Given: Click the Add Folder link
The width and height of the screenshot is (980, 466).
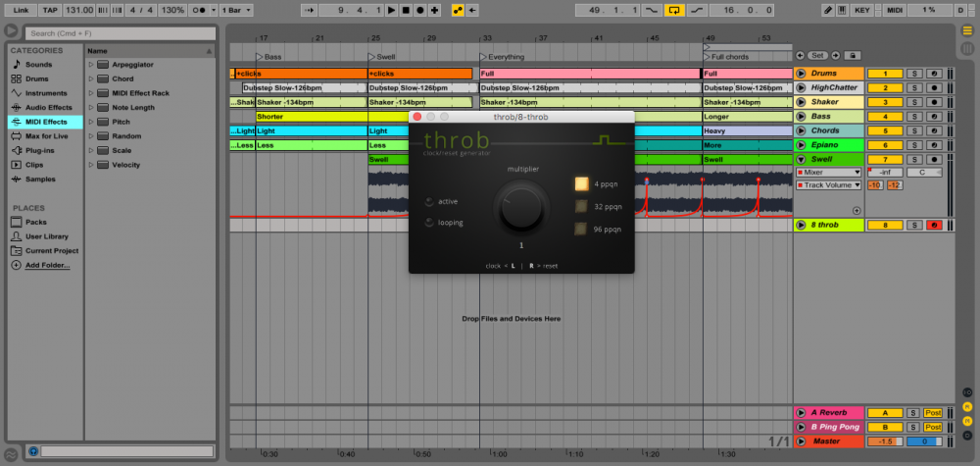Looking at the screenshot, I should tap(47, 265).
